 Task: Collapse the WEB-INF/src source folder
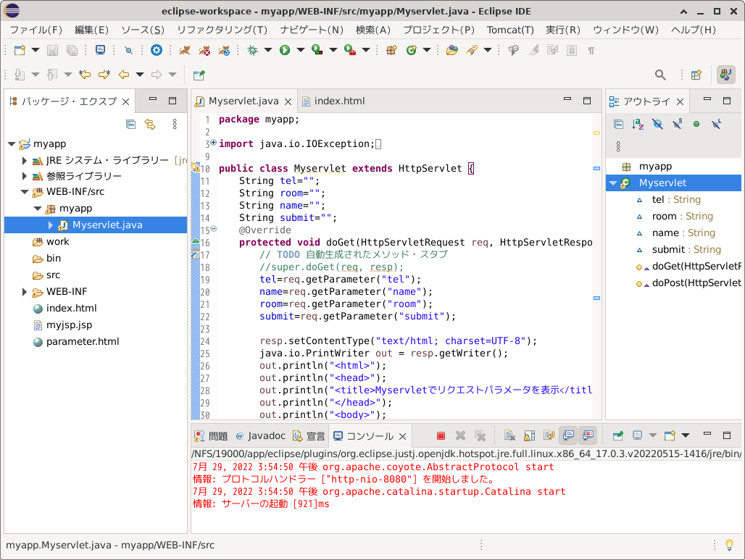click(24, 192)
